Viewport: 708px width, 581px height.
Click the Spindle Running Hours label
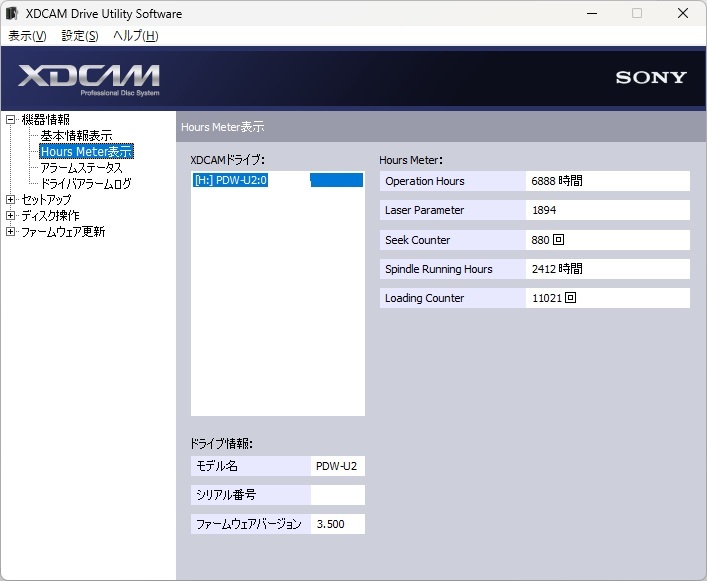tap(452, 269)
